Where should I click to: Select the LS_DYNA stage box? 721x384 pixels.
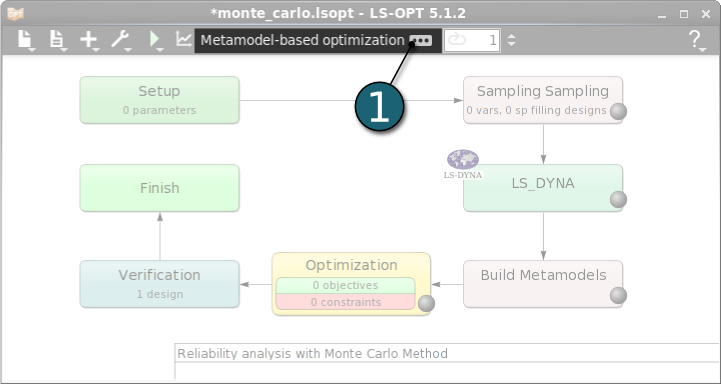point(543,188)
